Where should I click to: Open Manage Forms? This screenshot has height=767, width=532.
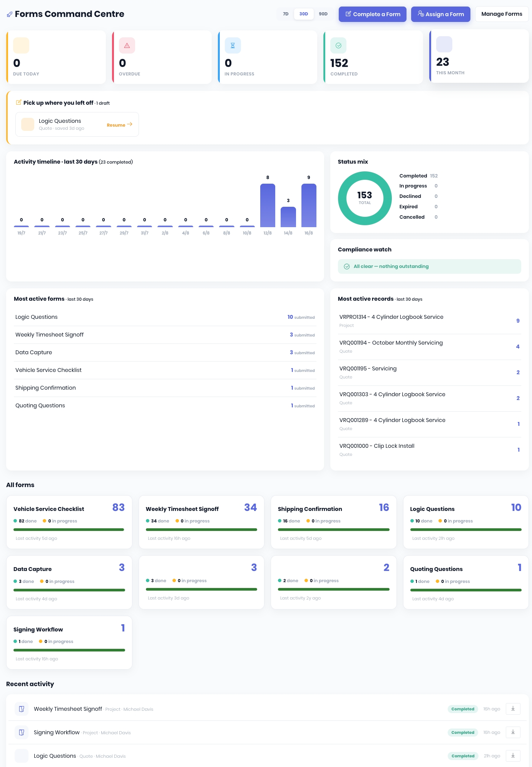click(502, 14)
